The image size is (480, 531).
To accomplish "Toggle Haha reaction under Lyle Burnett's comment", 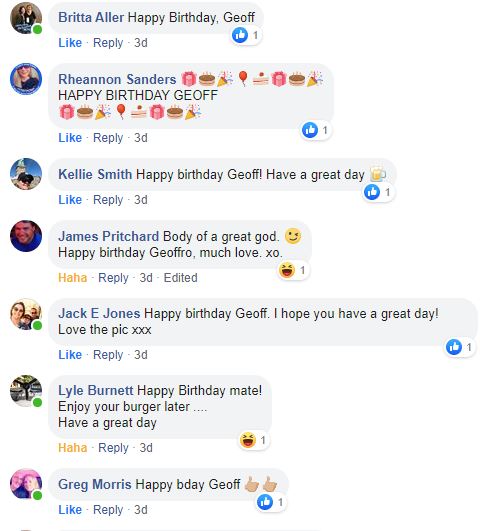I will tap(72, 448).
